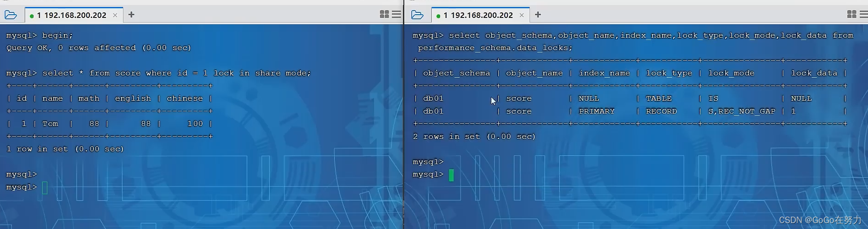The image size is (868, 229).
Task: Click the right terminal green cursor
Action: (x=451, y=175)
